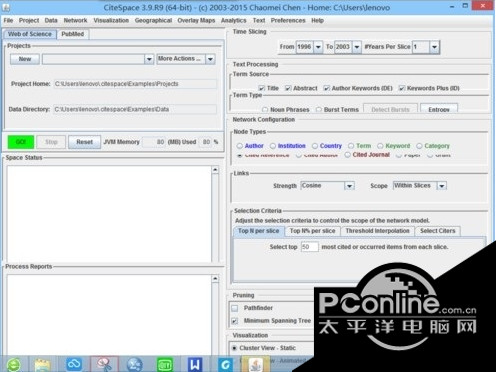This screenshot has width=496, height=372.
Task: Open the Help menu
Action: (317, 20)
